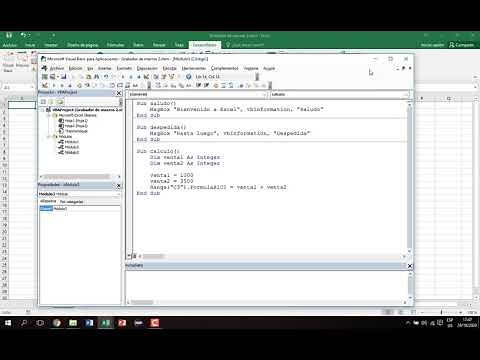Save the workbook using the VBA toolbar
Image resolution: width=480 pixels, height=360 pixels.
tap(63, 77)
